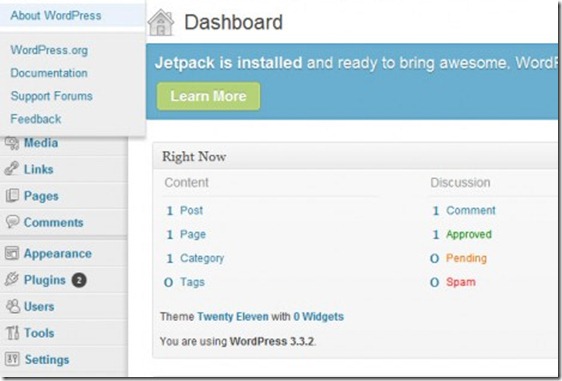Open the Tags content link
This screenshot has height=381, width=562.
pyautogui.click(x=192, y=282)
